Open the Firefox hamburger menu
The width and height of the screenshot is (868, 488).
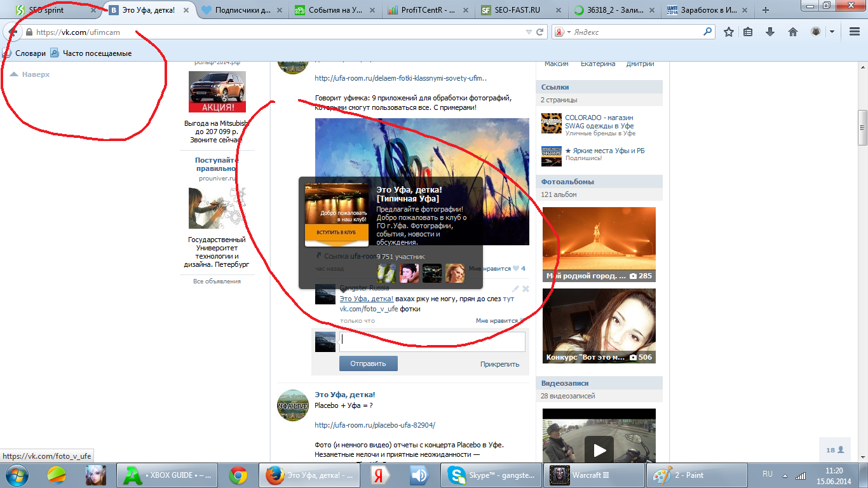click(x=854, y=32)
